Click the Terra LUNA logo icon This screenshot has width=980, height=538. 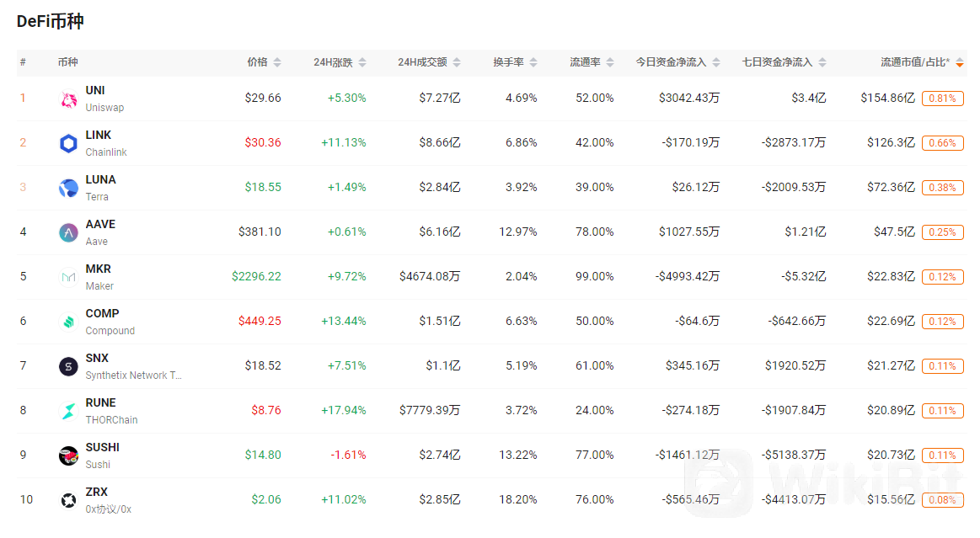(x=68, y=188)
